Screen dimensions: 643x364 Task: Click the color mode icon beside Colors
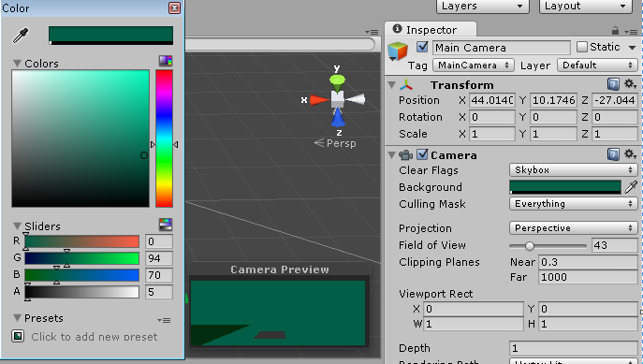click(x=166, y=61)
